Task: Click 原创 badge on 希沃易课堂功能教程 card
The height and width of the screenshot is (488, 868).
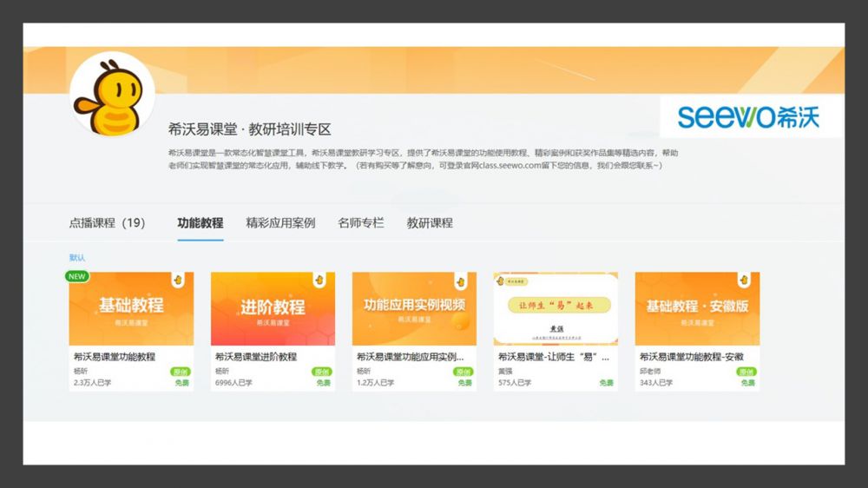Action: pos(180,372)
